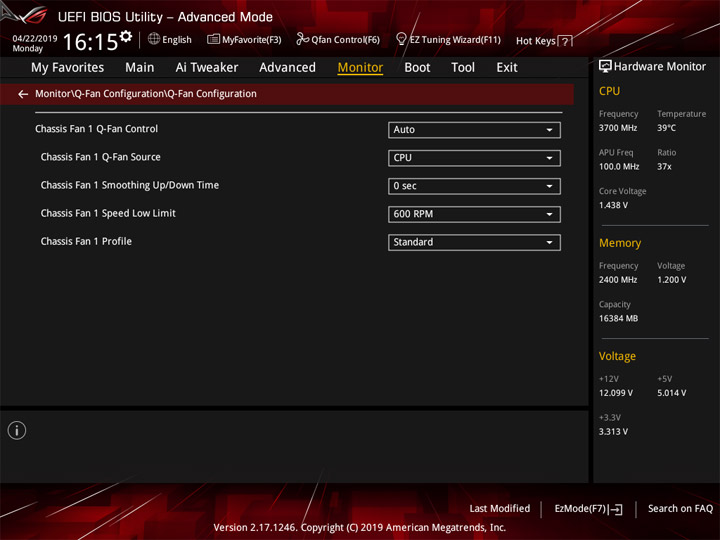Click the +5V reading 5.014 V

(x=671, y=393)
